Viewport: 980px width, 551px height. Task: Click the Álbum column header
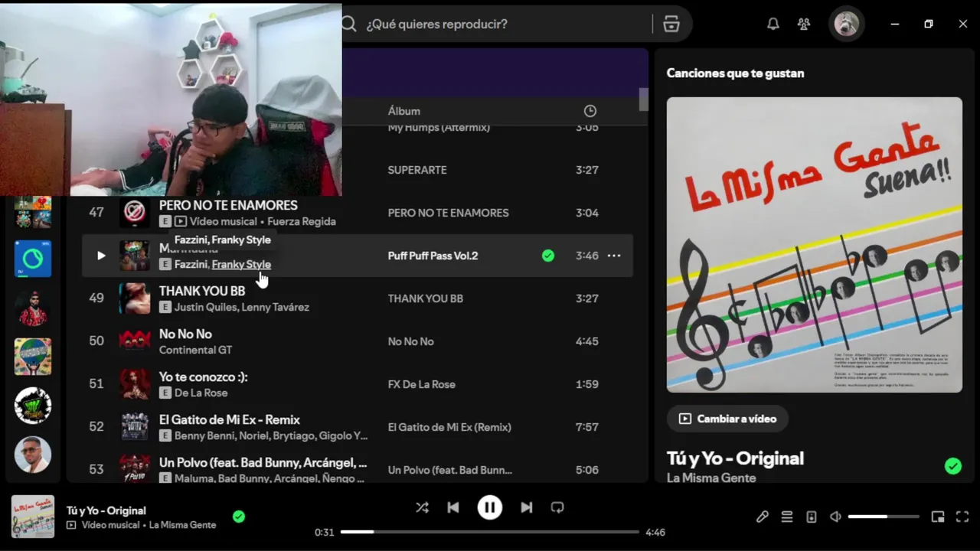click(x=404, y=111)
